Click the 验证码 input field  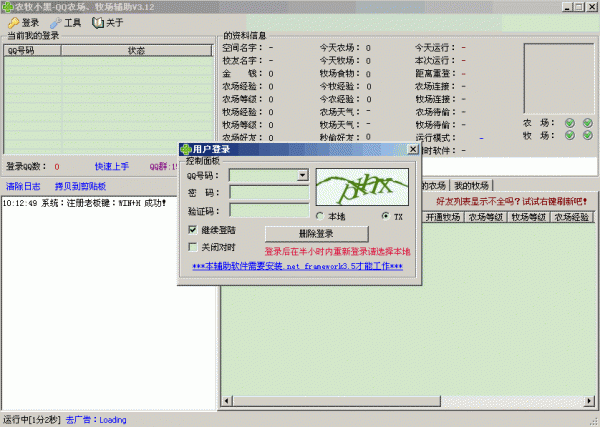(269, 210)
